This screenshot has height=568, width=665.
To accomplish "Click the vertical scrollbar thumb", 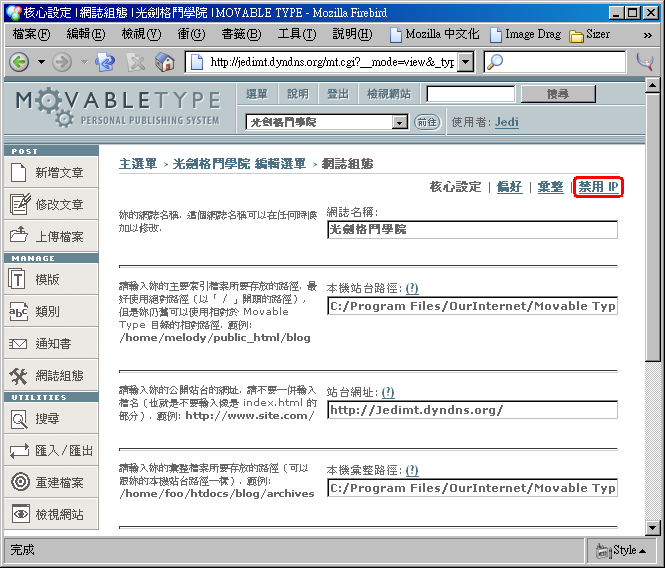I will pyautogui.click(x=652, y=227).
